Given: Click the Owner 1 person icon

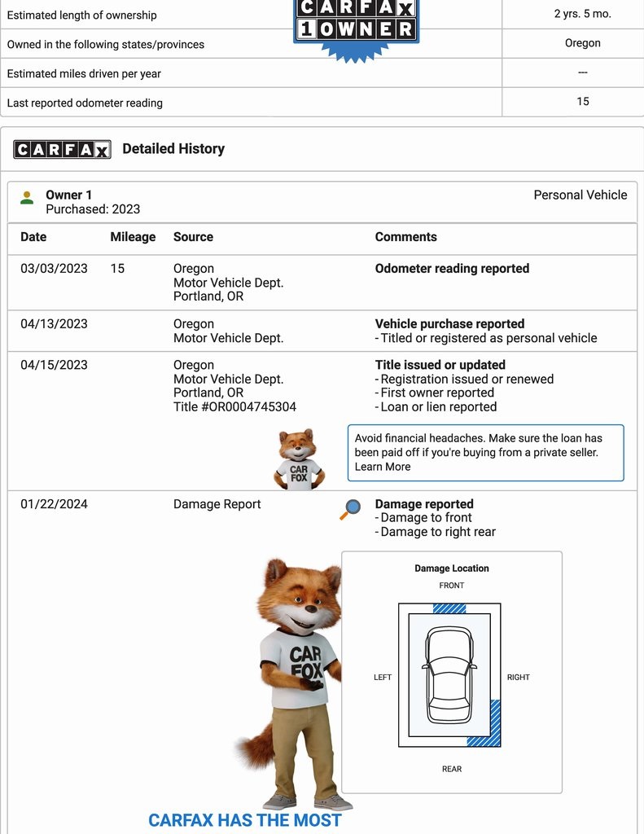Looking at the screenshot, I should [x=27, y=197].
